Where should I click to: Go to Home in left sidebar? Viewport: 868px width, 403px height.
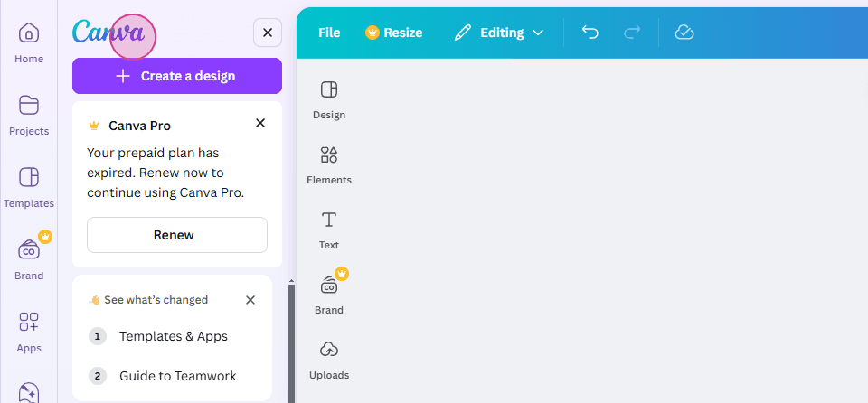(x=29, y=42)
